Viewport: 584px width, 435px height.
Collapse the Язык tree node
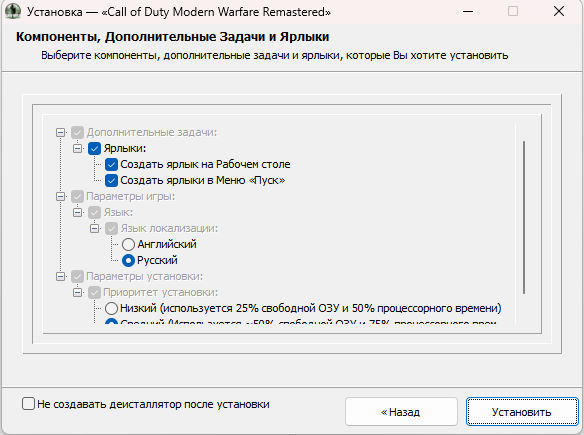click(x=77, y=213)
